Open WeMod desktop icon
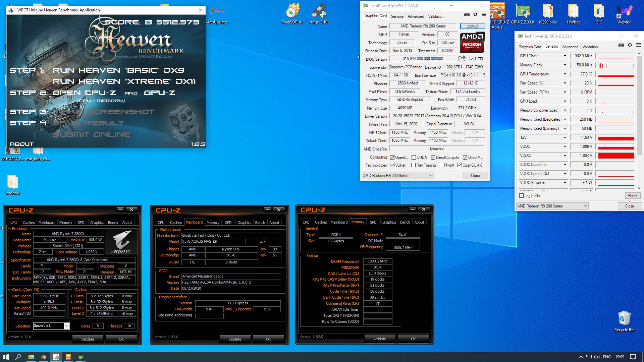The image size is (644, 362). pyautogui.click(x=624, y=14)
